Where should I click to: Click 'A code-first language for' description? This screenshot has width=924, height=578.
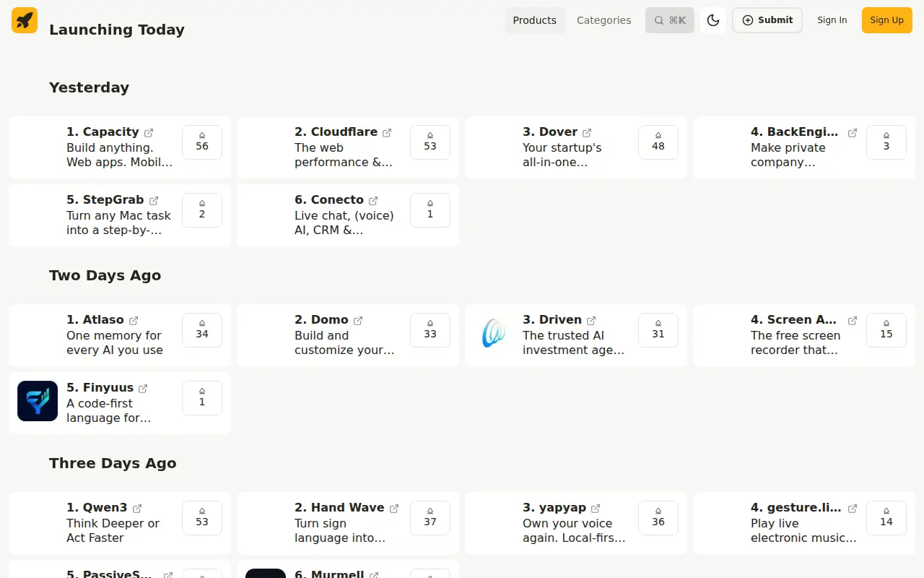pyautogui.click(x=108, y=410)
